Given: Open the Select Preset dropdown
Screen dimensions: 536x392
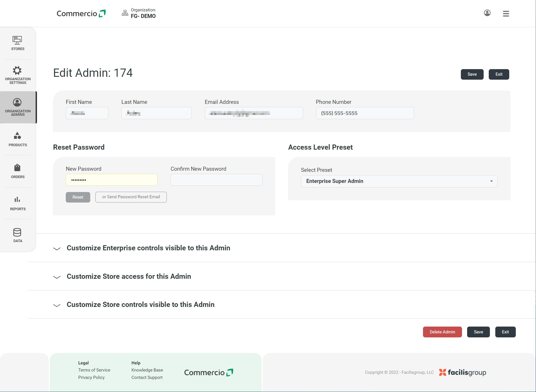Looking at the screenshot, I should coord(399,181).
